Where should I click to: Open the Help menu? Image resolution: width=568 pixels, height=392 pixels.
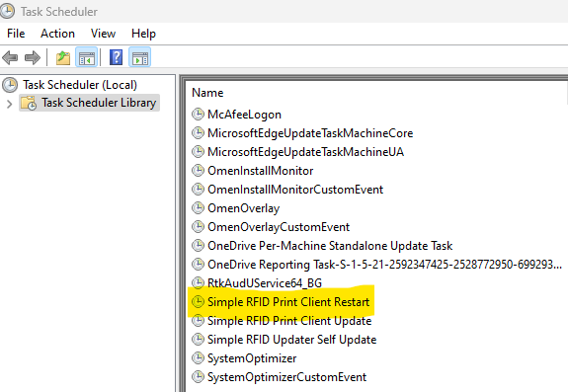tap(143, 34)
